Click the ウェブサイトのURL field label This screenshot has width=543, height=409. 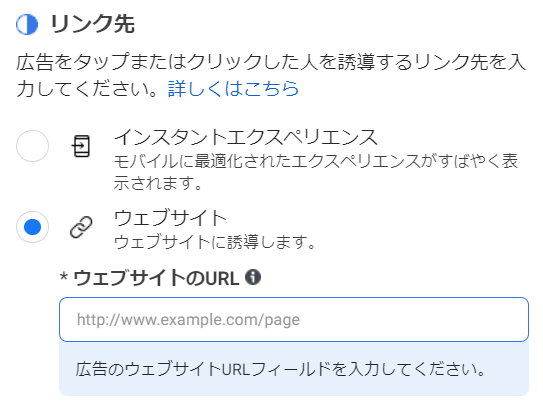tap(156, 277)
